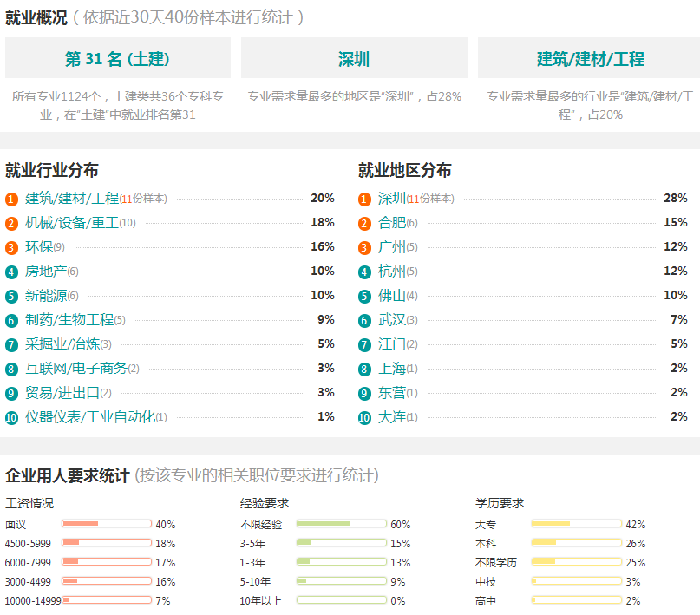Image resolution: width=700 pixels, height=615 pixels.
Task: Click rank 5 badge beside 新能源
Action: 11,297
